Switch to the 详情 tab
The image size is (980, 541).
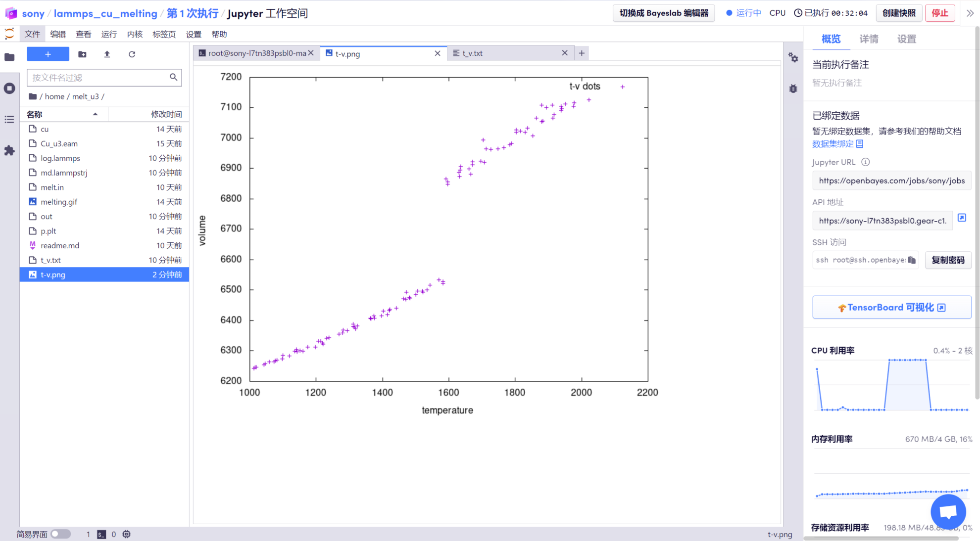[x=869, y=39]
